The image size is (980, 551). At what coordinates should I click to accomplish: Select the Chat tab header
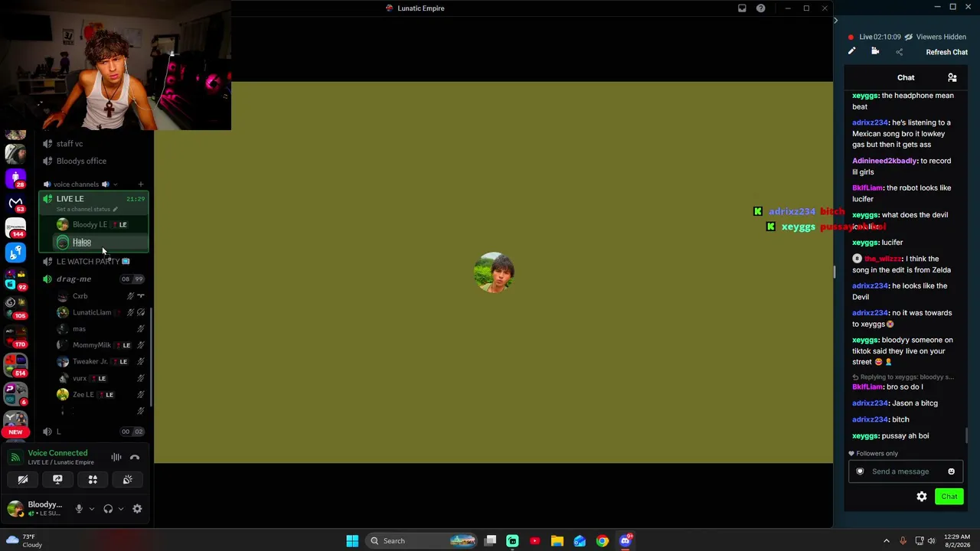point(906,77)
